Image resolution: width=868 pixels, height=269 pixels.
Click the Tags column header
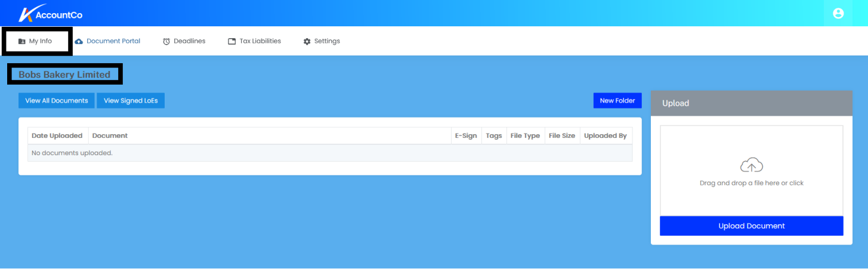(x=494, y=136)
